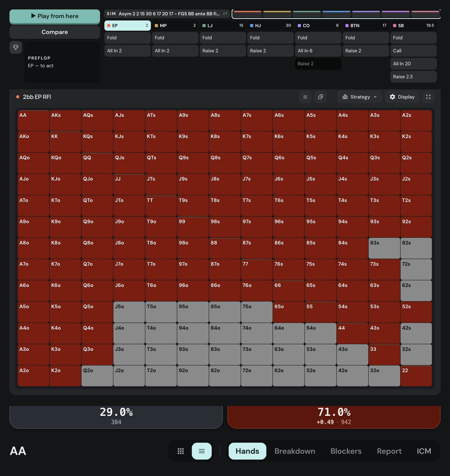Select the 42s hand cell
The image size is (450, 476).
coord(416,333)
